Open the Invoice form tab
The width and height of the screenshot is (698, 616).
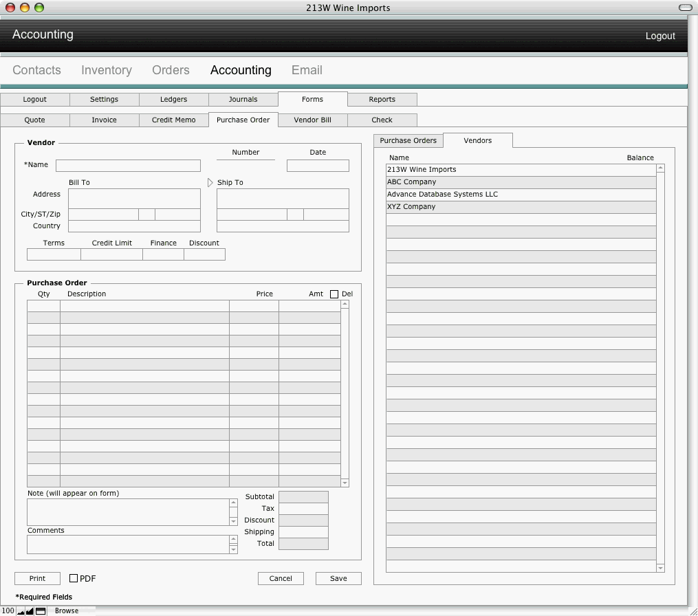tap(104, 120)
